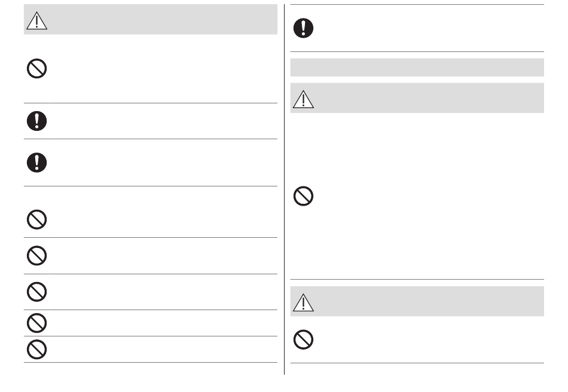Click the upper warning triangle in right column
This screenshot has width=568, height=392.
point(303,99)
